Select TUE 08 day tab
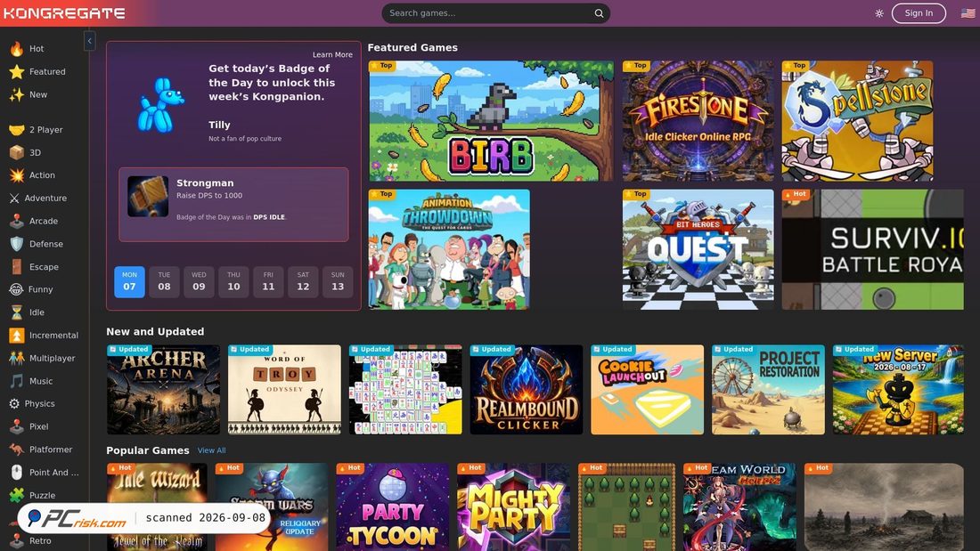The height and width of the screenshot is (551, 980). point(164,282)
